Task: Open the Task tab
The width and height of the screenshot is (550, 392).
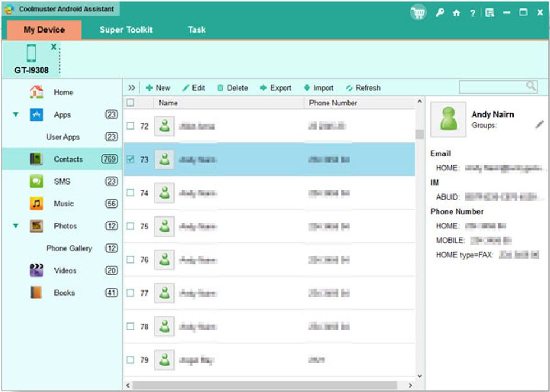Action: tap(196, 29)
